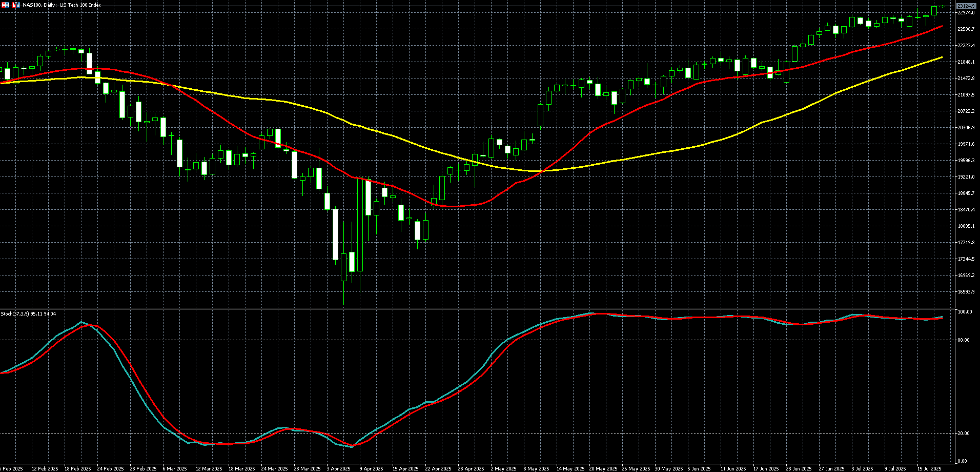Click the 19221.0 price axis label

[966, 177]
